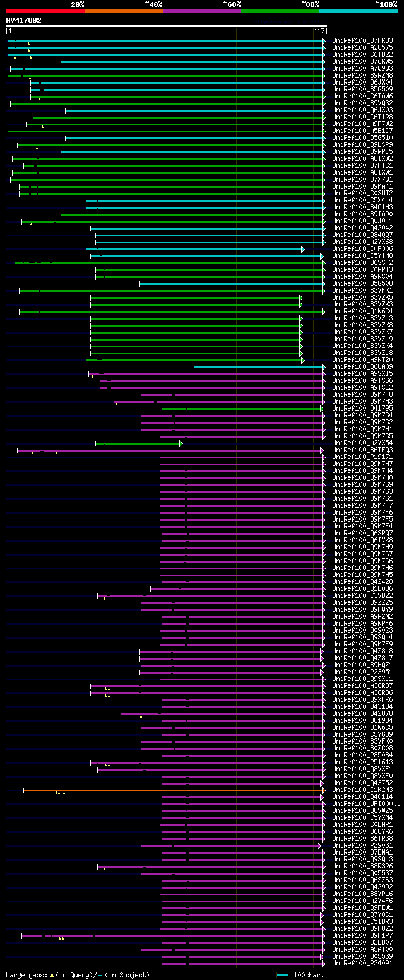
Task: View entry UniRef100_B3VZK5
Action: coord(362,297)
